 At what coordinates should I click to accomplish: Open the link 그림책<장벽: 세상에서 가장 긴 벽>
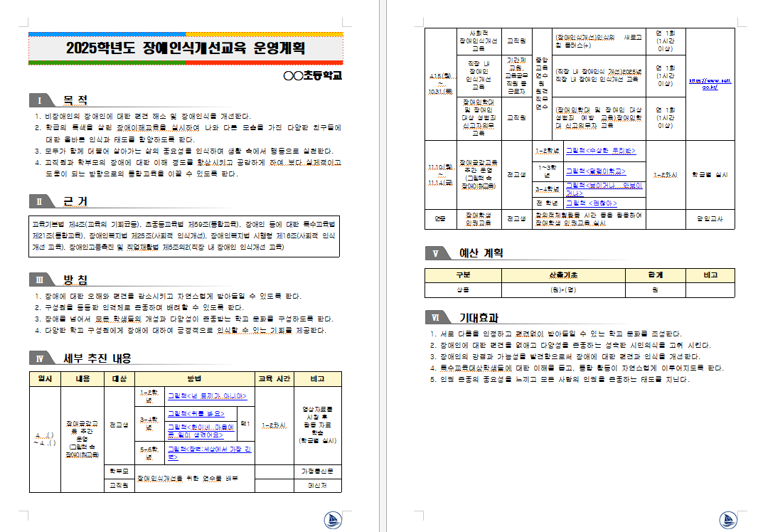(x=209, y=453)
